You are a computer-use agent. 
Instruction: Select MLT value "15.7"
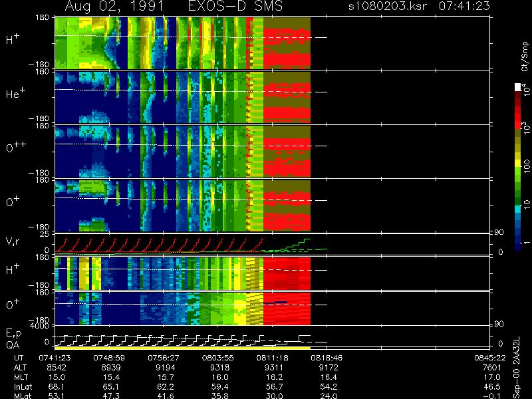coord(166,377)
